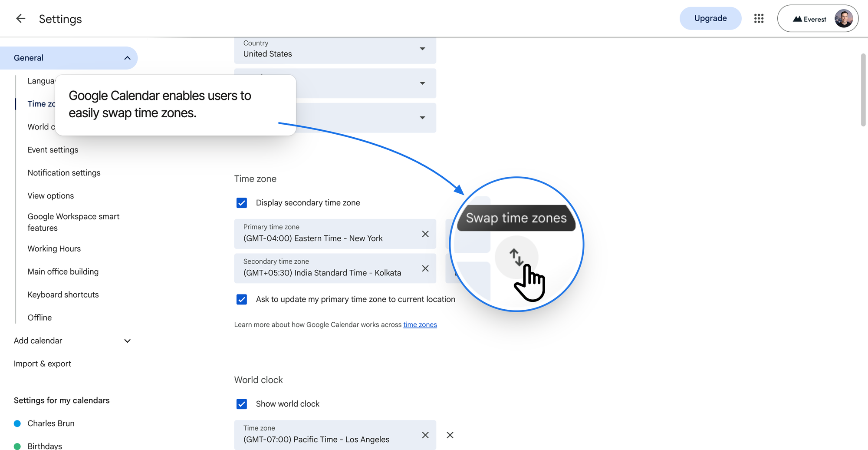
Task: Click the Settings for my calendars heading
Action: tap(62, 400)
